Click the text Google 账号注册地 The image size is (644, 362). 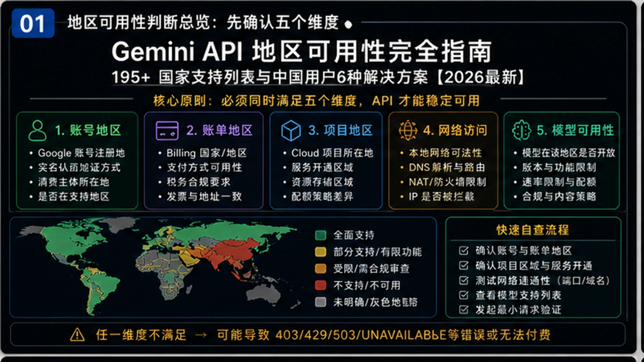tap(81, 153)
